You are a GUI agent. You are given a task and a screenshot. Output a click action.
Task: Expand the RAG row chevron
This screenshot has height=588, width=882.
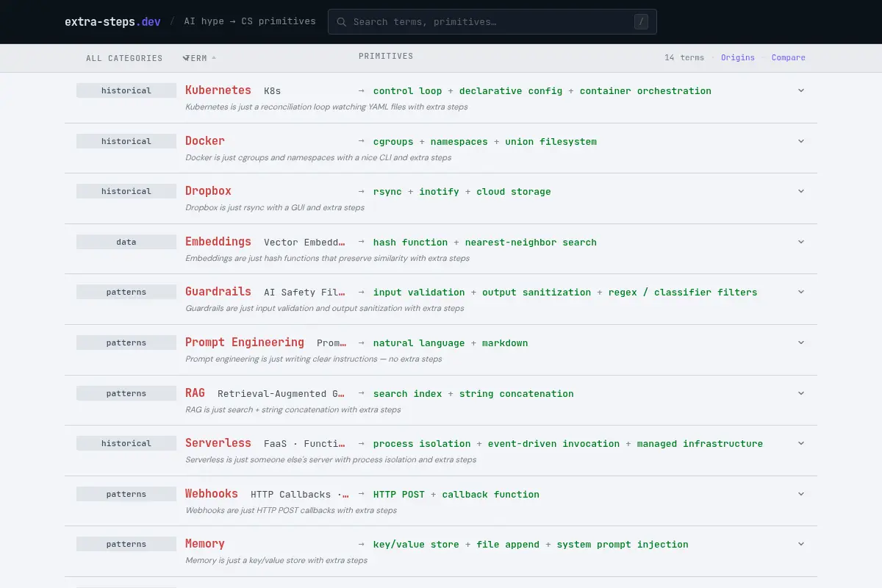pyautogui.click(x=801, y=393)
